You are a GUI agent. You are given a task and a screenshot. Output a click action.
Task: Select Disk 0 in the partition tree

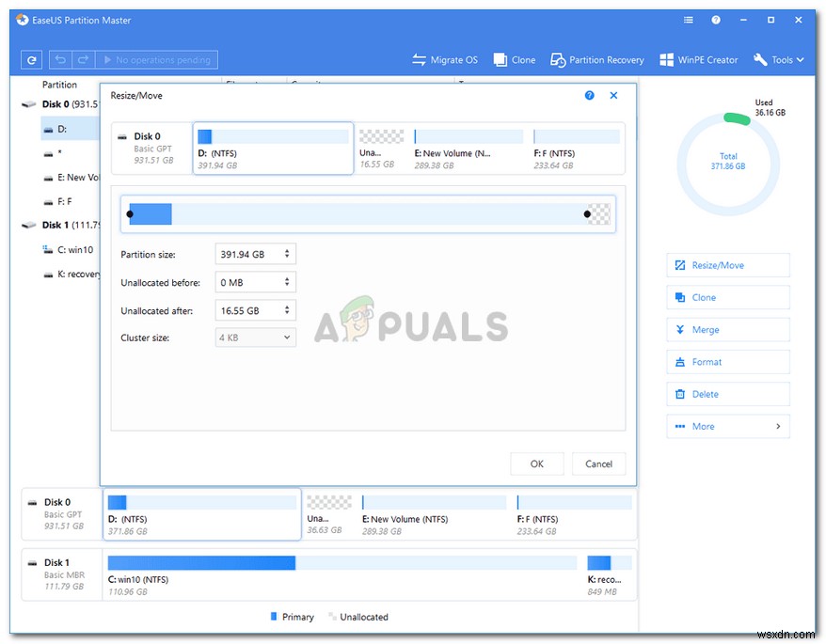click(x=59, y=104)
